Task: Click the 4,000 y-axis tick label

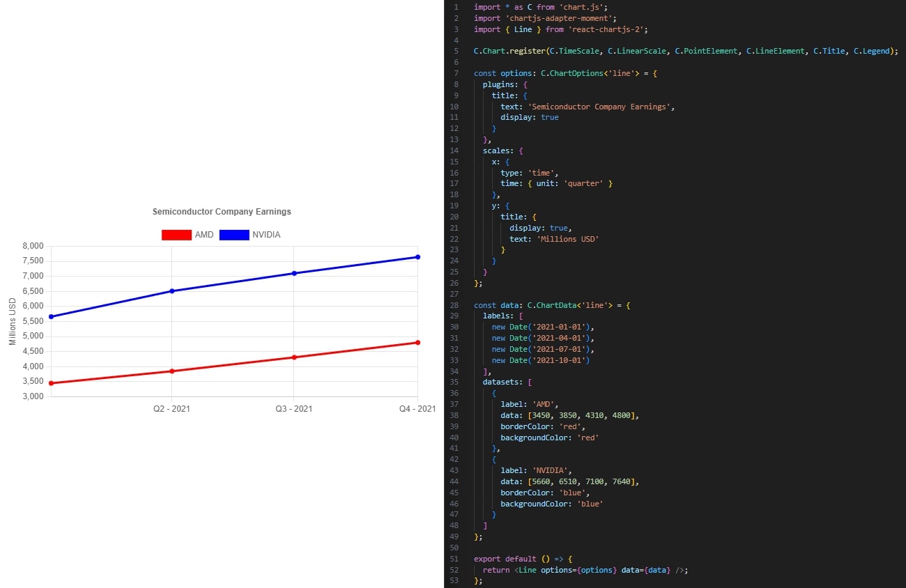Action: click(x=33, y=366)
